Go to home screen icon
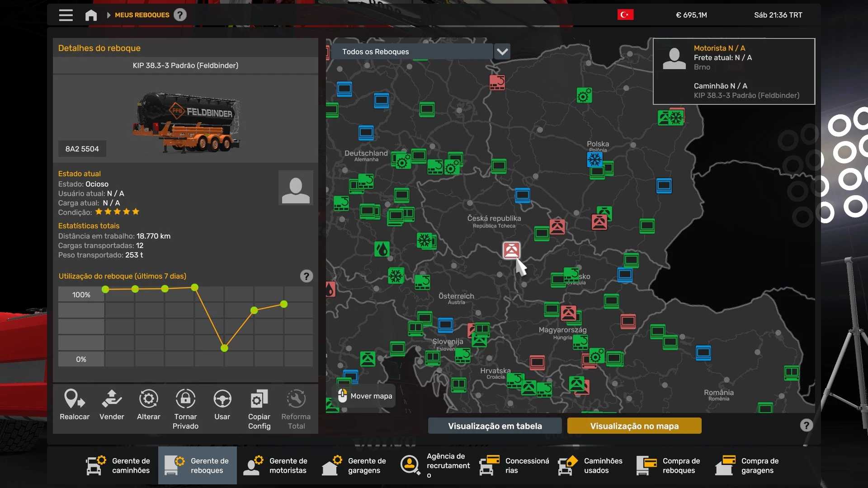868x488 pixels. [x=91, y=15]
